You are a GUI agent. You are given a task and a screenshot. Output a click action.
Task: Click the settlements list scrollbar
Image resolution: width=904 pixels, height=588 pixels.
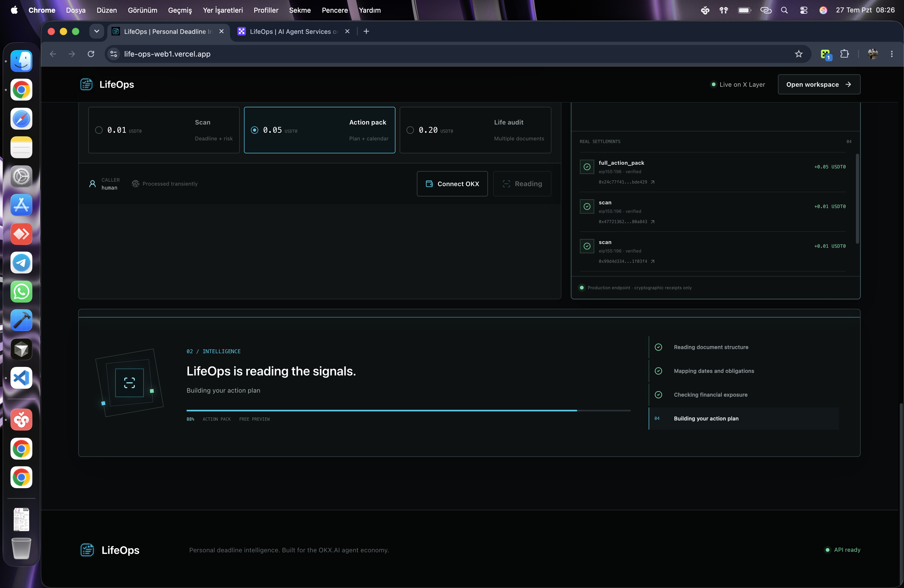coord(857,198)
